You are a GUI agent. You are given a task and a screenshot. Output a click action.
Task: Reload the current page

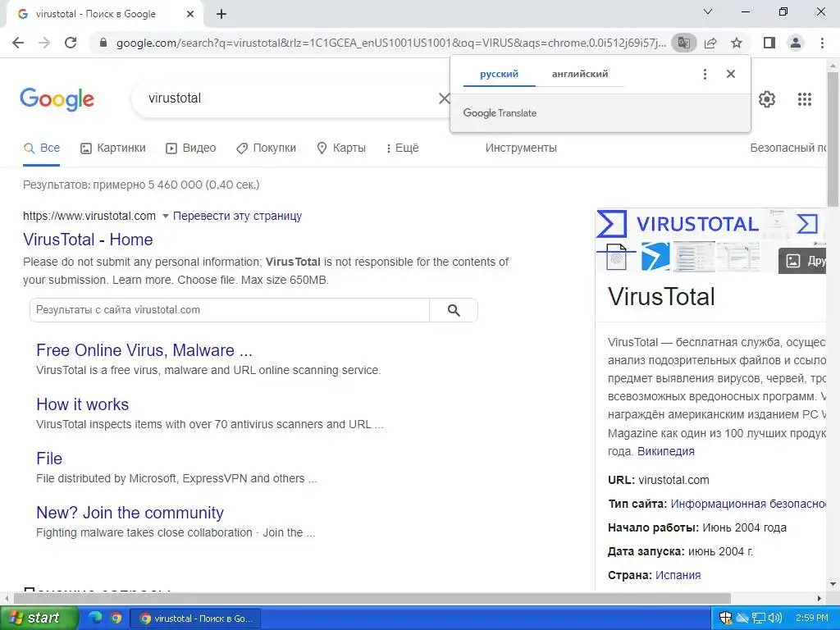coord(71,43)
